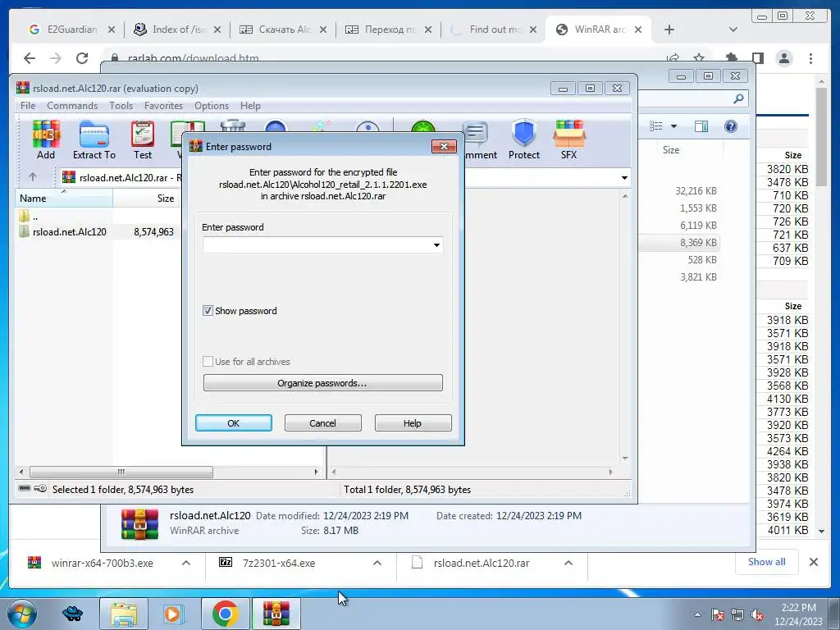The width and height of the screenshot is (840, 630).
Task: Show hidden system tray icons arrow
Action: (x=697, y=614)
